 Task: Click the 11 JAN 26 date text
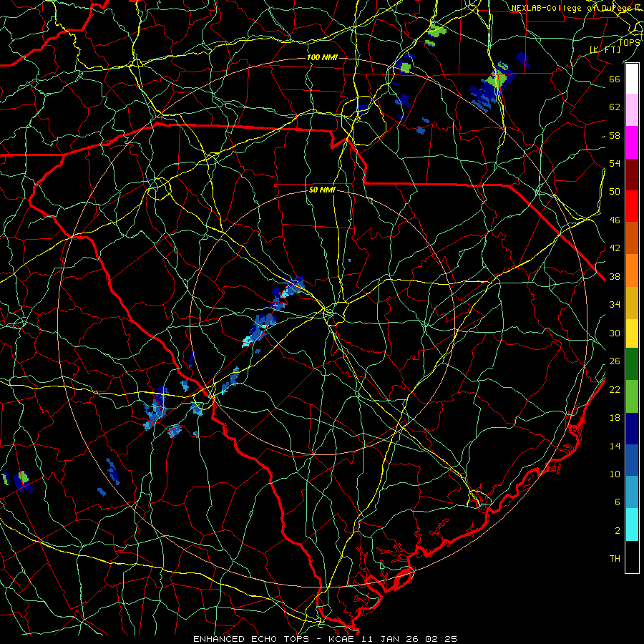390,639
